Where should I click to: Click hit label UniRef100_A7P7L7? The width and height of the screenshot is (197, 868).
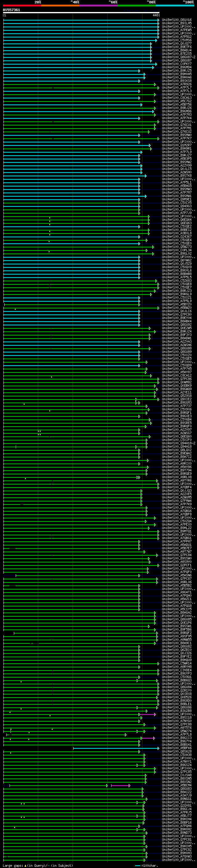[x=177, y=88]
